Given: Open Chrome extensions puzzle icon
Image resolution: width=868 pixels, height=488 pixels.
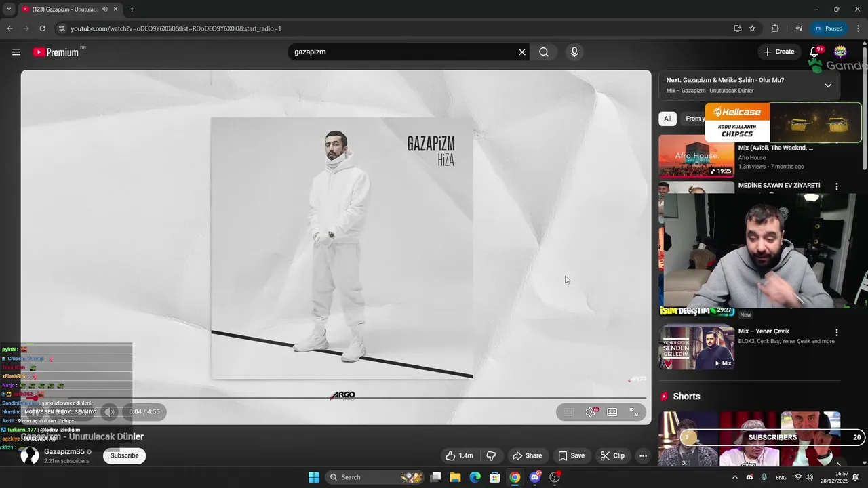Looking at the screenshot, I should (775, 28).
